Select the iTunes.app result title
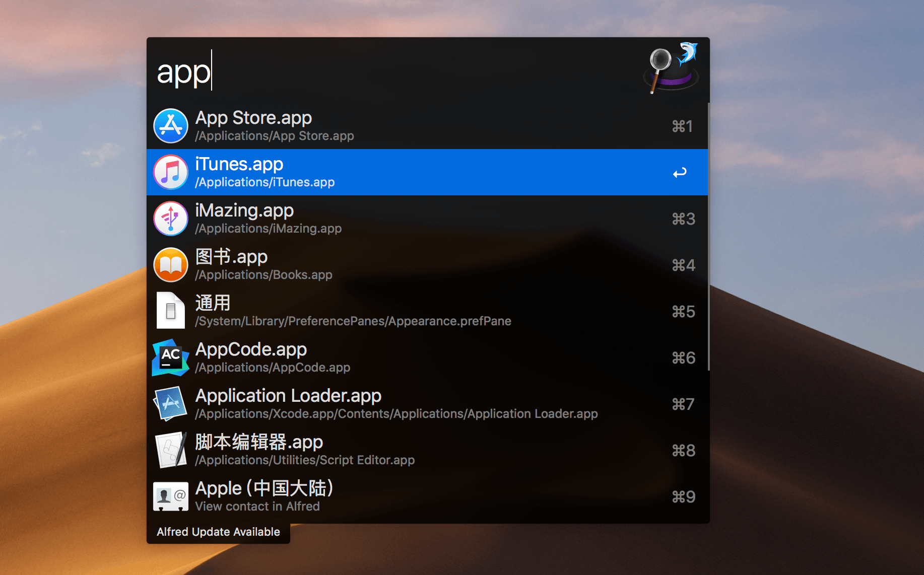The width and height of the screenshot is (924, 575). tap(239, 164)
